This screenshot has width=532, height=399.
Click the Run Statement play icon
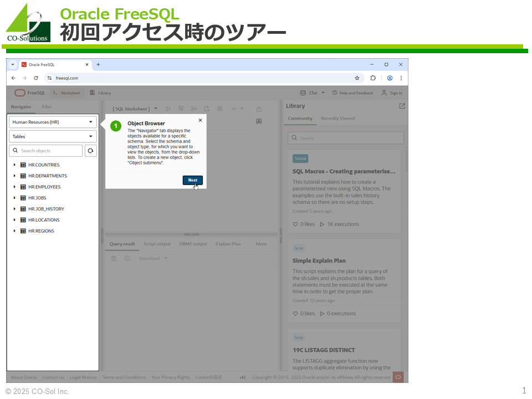pos(169,109)
